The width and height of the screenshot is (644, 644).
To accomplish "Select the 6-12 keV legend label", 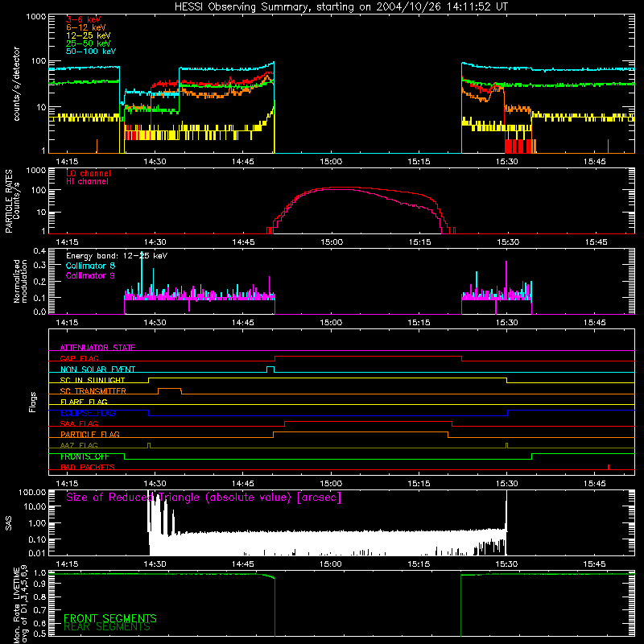I will [86, 27].
